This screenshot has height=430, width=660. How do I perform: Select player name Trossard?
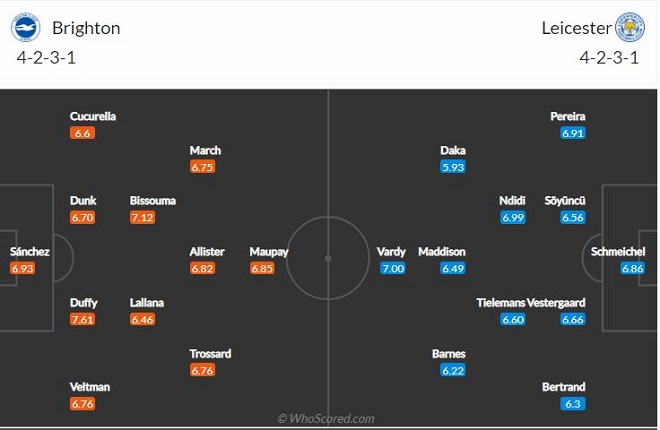pyautogui.click(x=210, y=353)
